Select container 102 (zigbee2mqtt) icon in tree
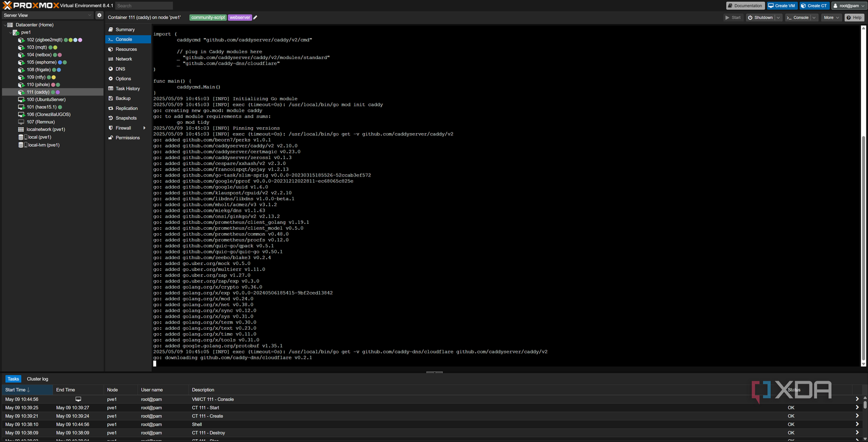Image resolution: width=868 pixels, height=442 pixels. point(21,40)
